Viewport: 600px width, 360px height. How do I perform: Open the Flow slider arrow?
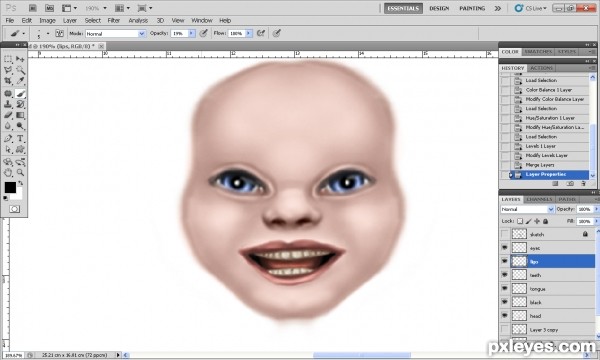(249, 34)
